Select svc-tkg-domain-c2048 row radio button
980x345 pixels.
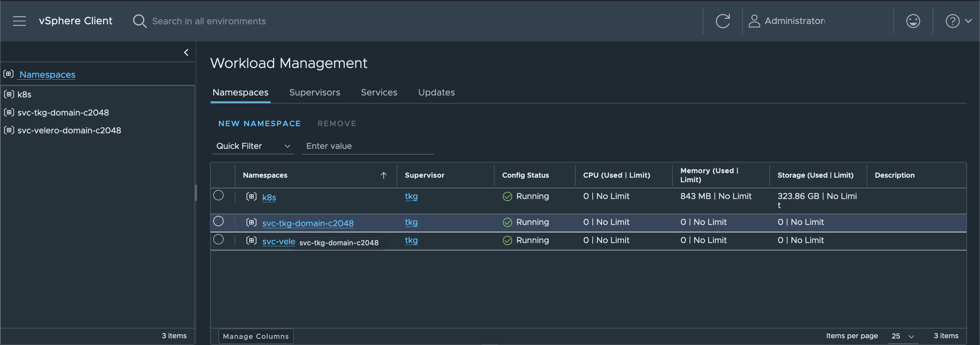coord(218,221)
